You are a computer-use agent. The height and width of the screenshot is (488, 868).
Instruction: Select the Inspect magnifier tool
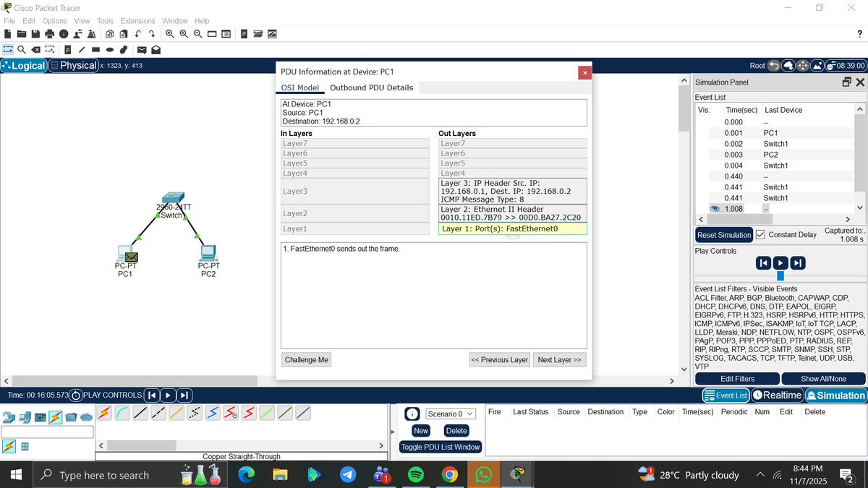22,50
